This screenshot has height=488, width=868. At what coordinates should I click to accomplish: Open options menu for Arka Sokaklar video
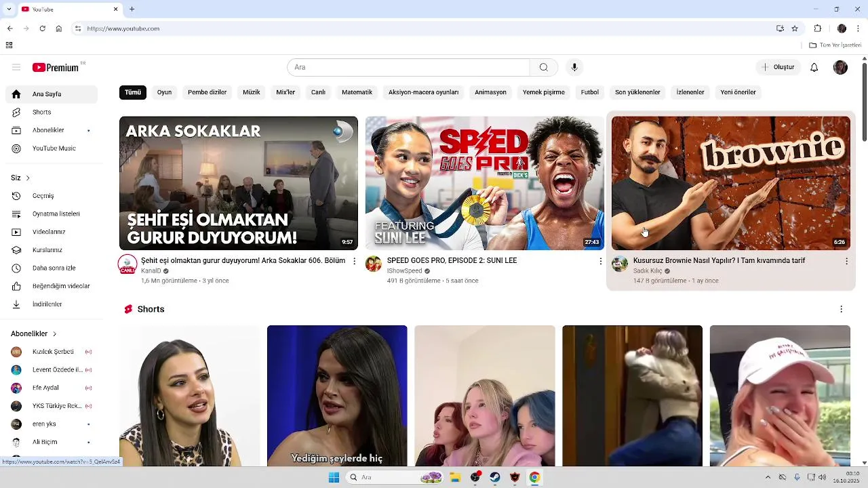coord(354,261)
